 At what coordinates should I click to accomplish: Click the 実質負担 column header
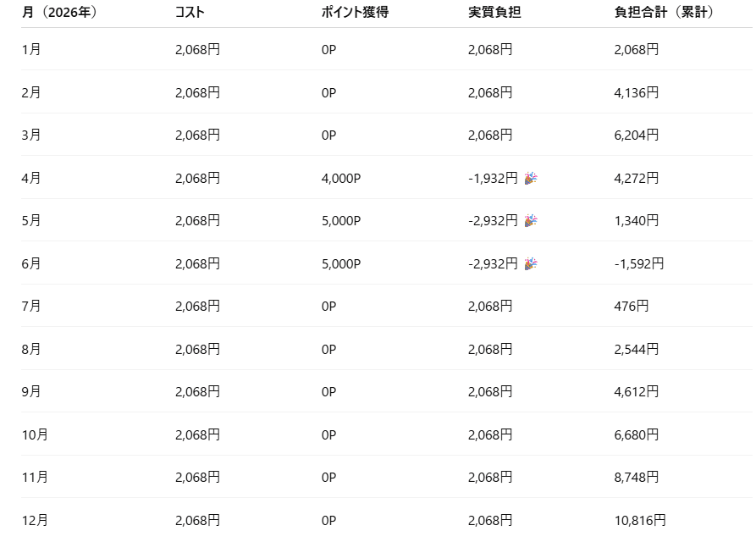click(x=494, y=13)
